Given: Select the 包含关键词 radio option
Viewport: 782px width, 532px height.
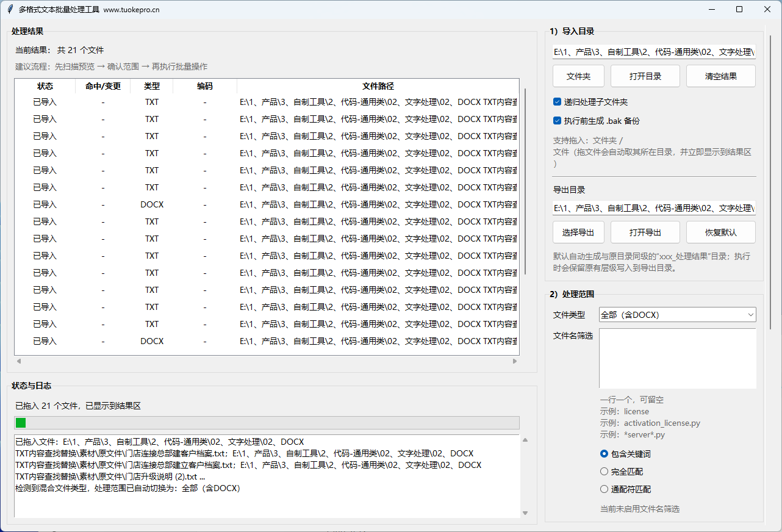Looking at the screenshot, I should 604,454.
